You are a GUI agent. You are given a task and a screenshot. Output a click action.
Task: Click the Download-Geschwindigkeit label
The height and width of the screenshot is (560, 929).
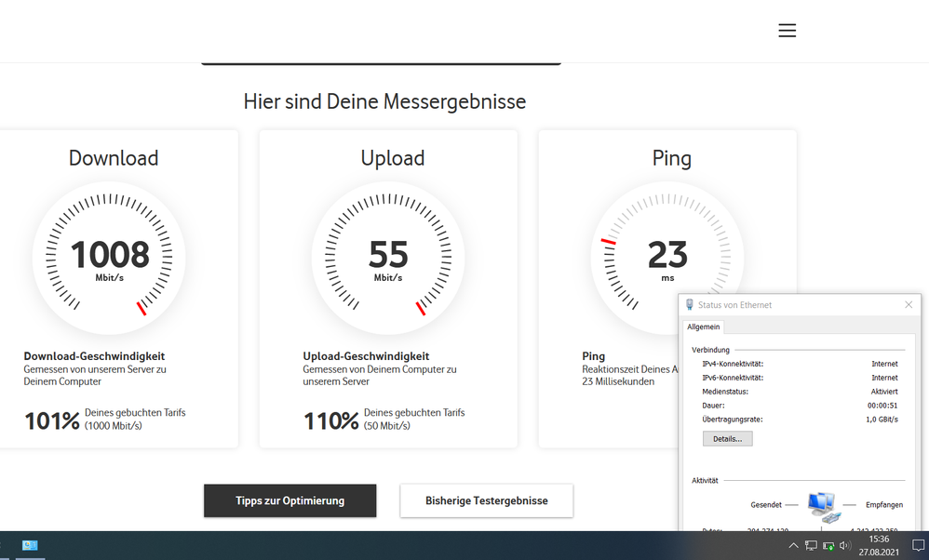point(94,356)
